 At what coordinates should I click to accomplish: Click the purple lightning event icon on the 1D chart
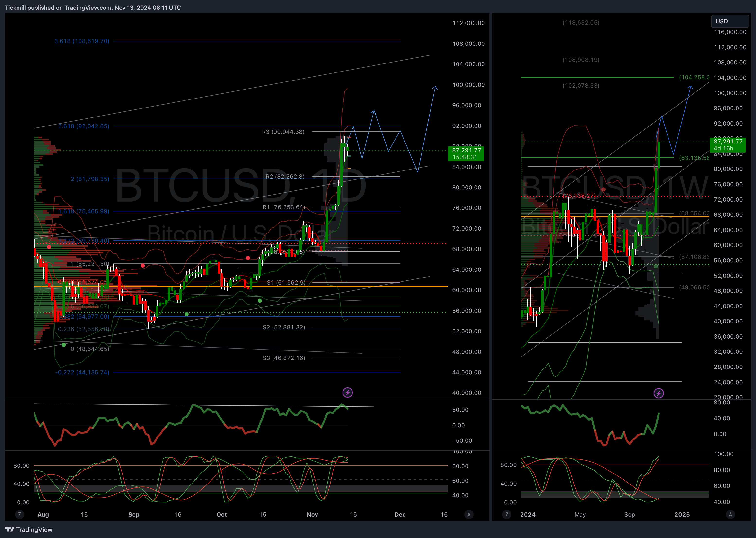click(x=347, y=393)
